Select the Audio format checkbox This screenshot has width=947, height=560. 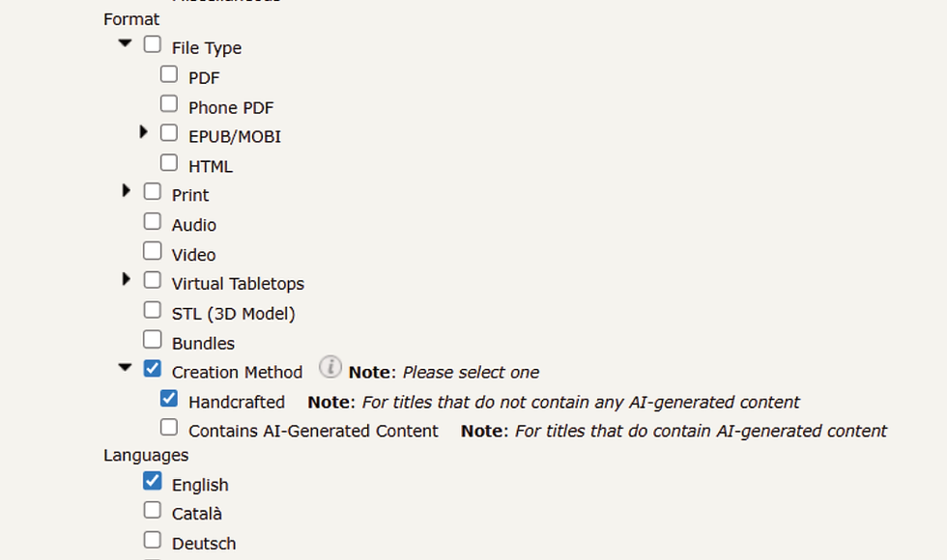click(153, 221)
